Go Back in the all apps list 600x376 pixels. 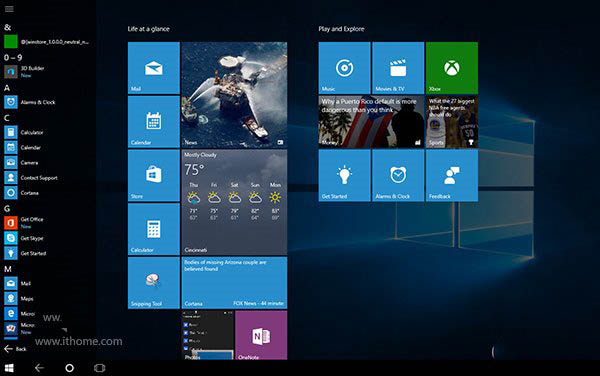pyautogui.click(x=15, y=348)
